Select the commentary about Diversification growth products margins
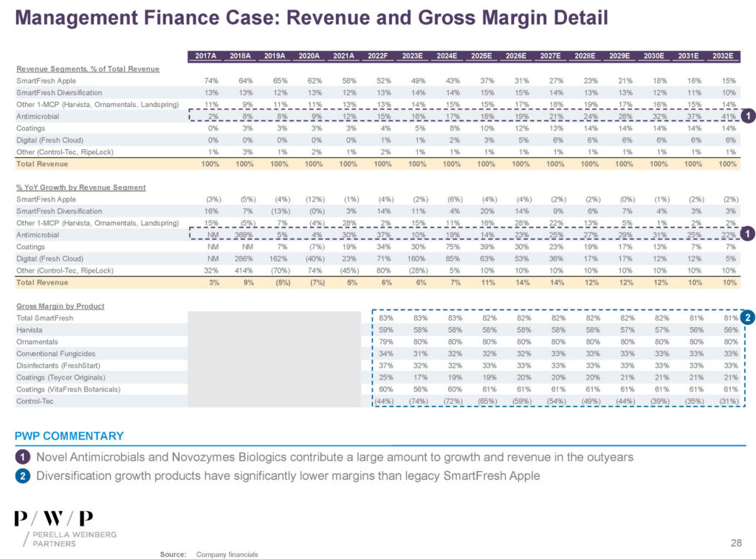756x559 pixels. pos(288,476)
